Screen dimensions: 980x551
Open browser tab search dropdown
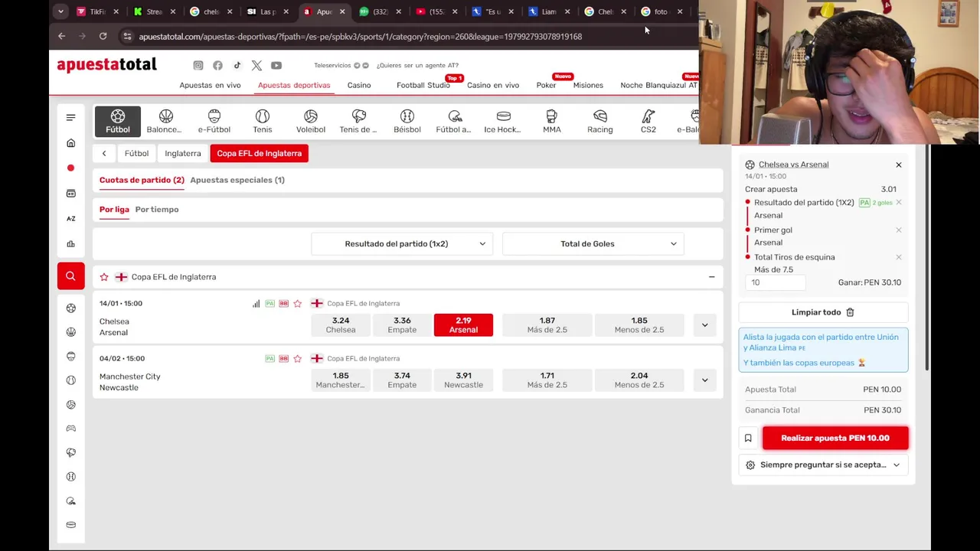[x=60, y=11]
